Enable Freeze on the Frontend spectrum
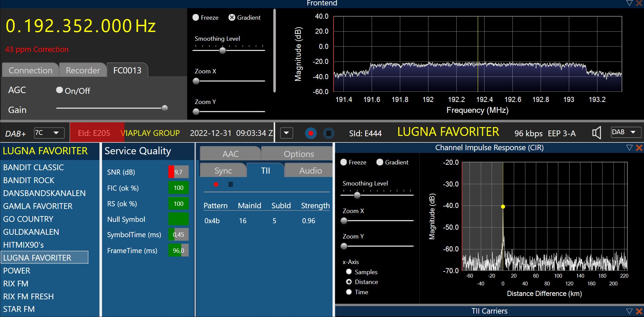This screenshot has width=644, height=317. click(x=196, y=18)
